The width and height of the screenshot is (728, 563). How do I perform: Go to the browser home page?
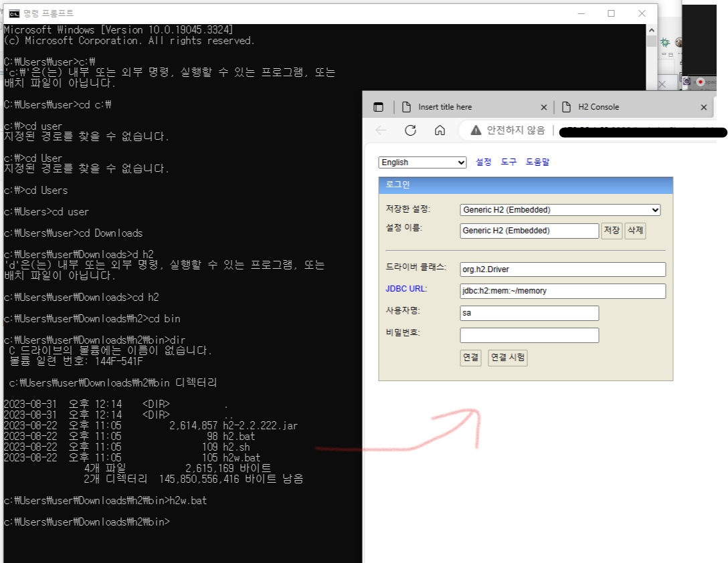tap(440, 130)
